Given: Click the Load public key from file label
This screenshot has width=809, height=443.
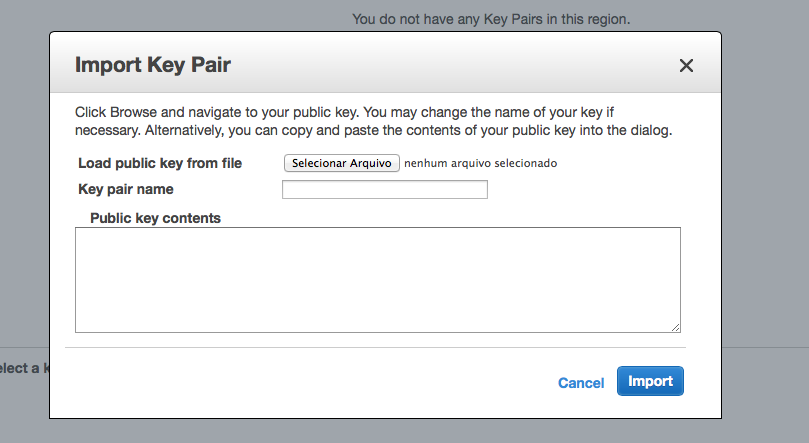Looking at the screenshot, I should (160, 163).
